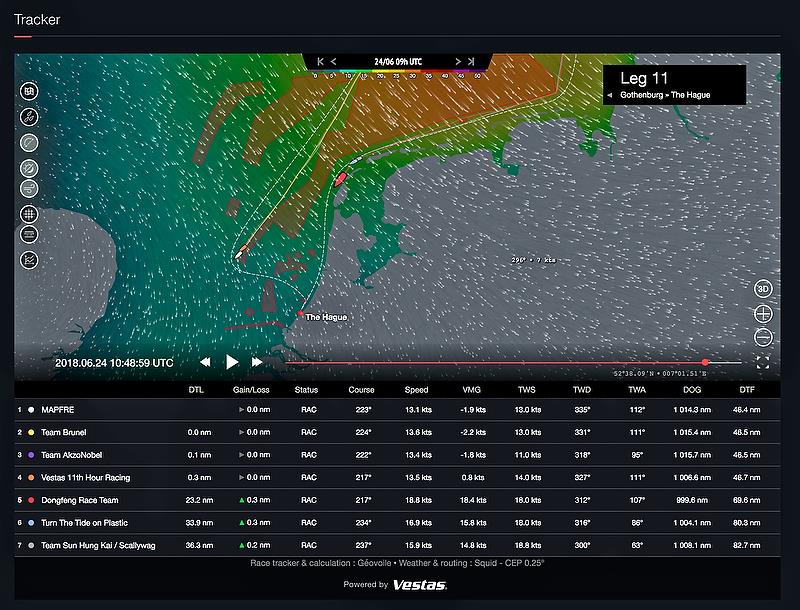800x610 pixels.
Task: Toggle the route track icon
Action: (x=29, y=142)
